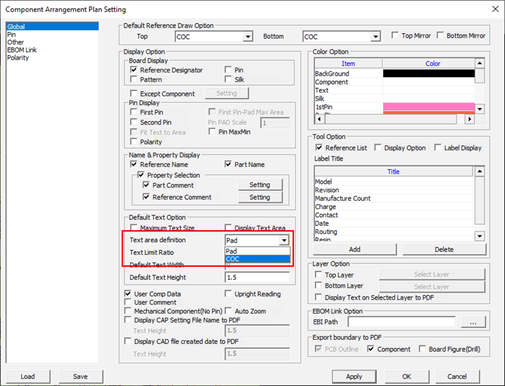This screenshot has width=505, height=386.
Task: Enable Display Option tool checkbox
Action: point(378,147)
